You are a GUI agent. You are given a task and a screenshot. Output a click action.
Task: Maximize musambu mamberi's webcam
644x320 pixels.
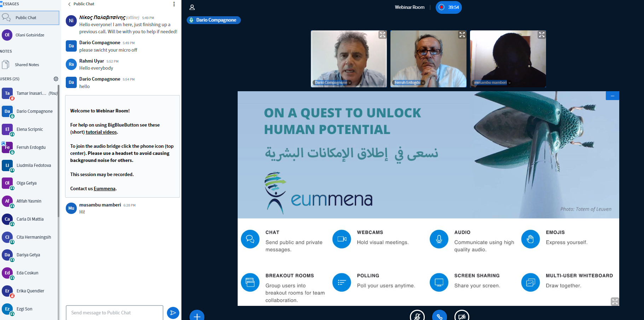[541, 35]
